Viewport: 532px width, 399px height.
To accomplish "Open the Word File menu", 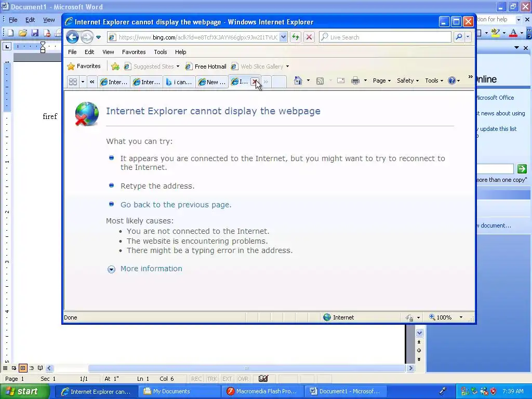I will click(x=13, y=20).
